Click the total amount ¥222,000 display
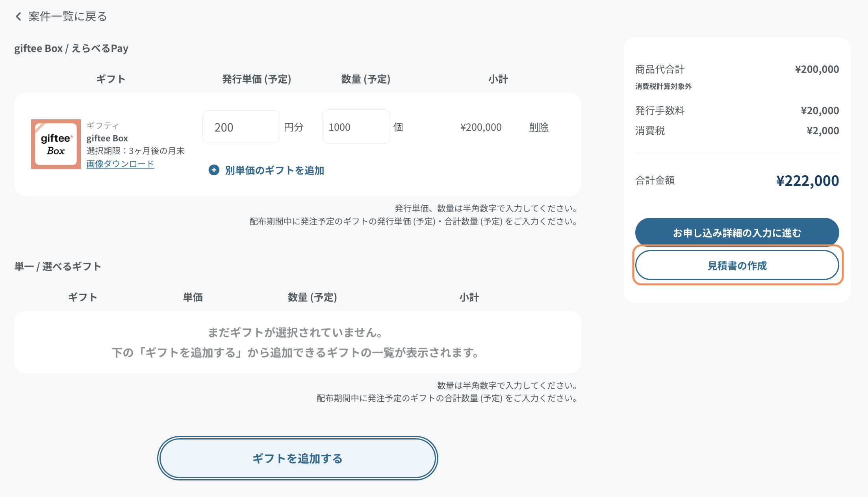Viewport: 868px width, 497px height. [807, 180]
